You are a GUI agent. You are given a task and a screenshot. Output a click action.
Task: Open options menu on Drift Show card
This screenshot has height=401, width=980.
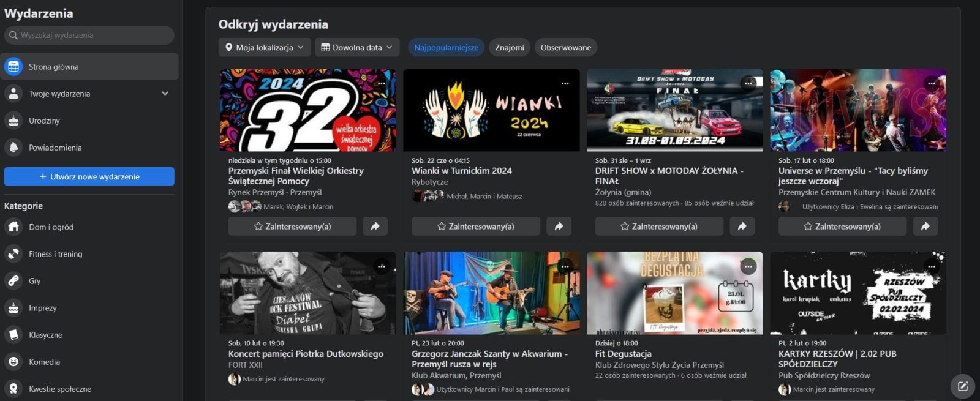pyautogui.click(x=748, y=83)
